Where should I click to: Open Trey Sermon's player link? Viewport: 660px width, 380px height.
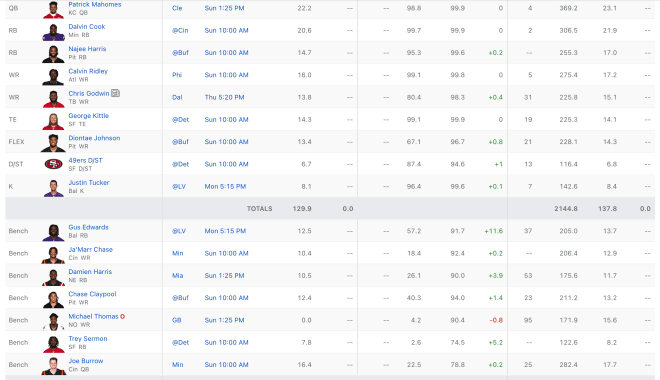(88, 339)
